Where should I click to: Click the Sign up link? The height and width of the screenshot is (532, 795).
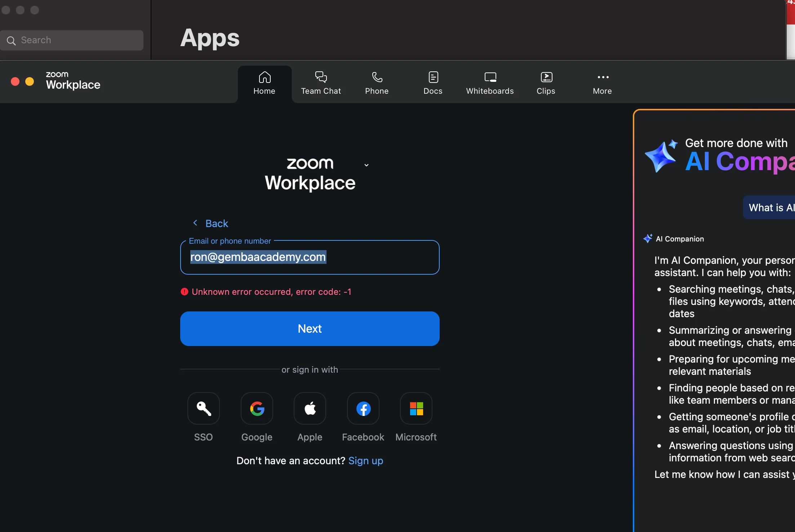tap(365, 461)
